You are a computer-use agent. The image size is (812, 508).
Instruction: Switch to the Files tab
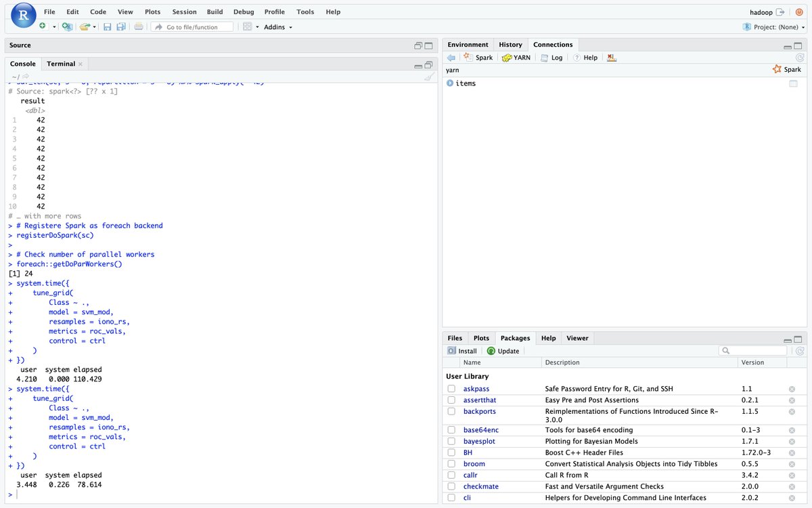coord(455,338)
